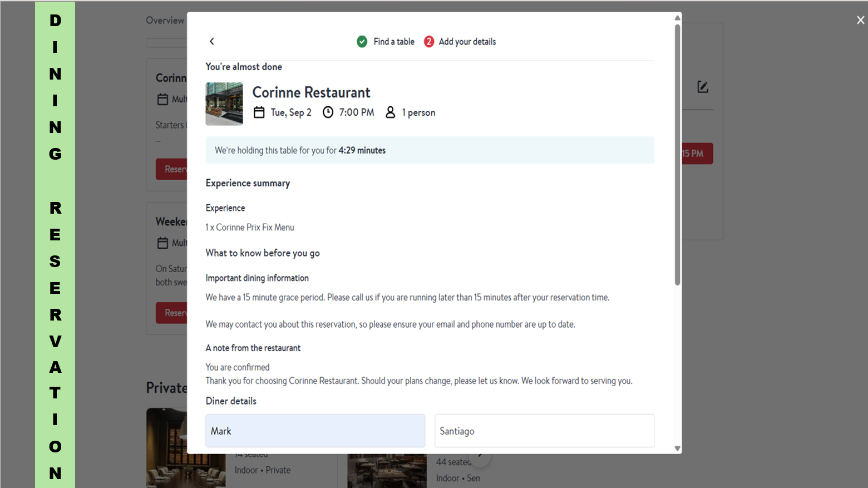Close the overlay with the top-right X
This screenshot has height=488, width=868.
tap(860, 21)
